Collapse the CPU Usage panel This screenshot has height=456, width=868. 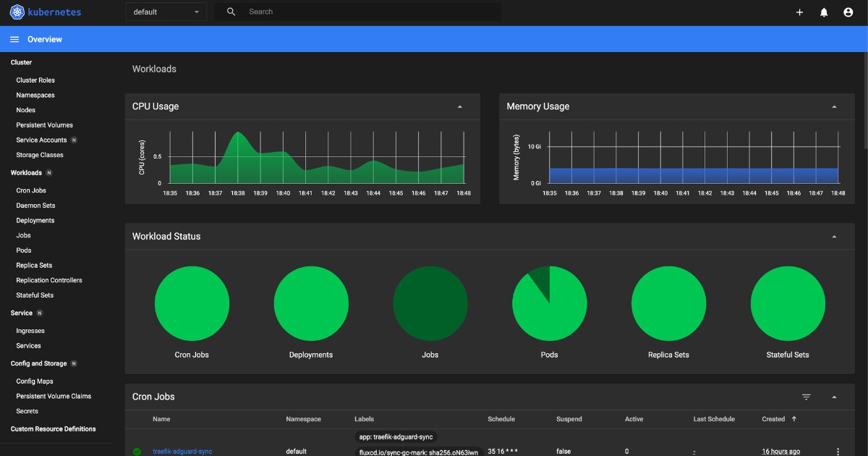tap(460, 106)
